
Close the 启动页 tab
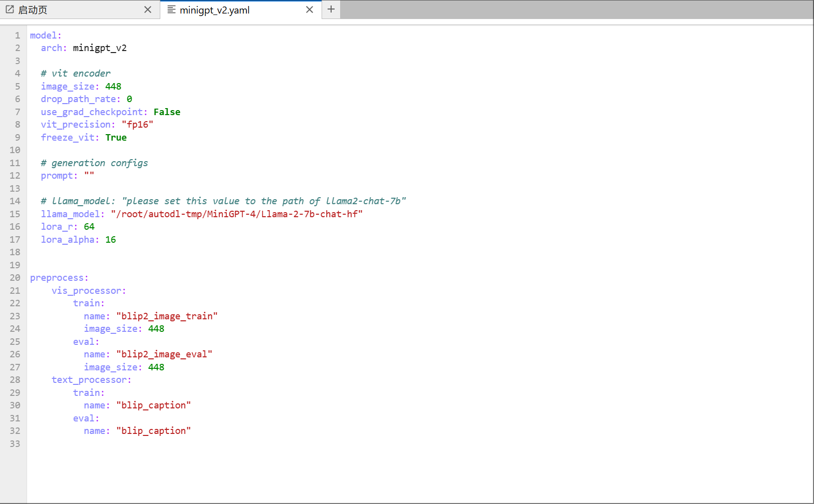pyautogui.click(x=148, y=10)
